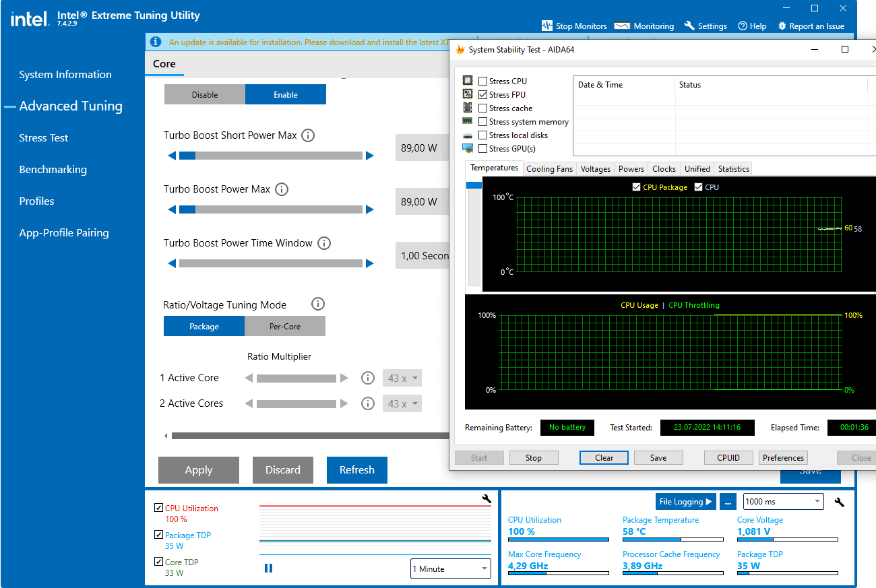Open Stress Test in the sidebar
876x588 pixels.
tap(44, 138)
